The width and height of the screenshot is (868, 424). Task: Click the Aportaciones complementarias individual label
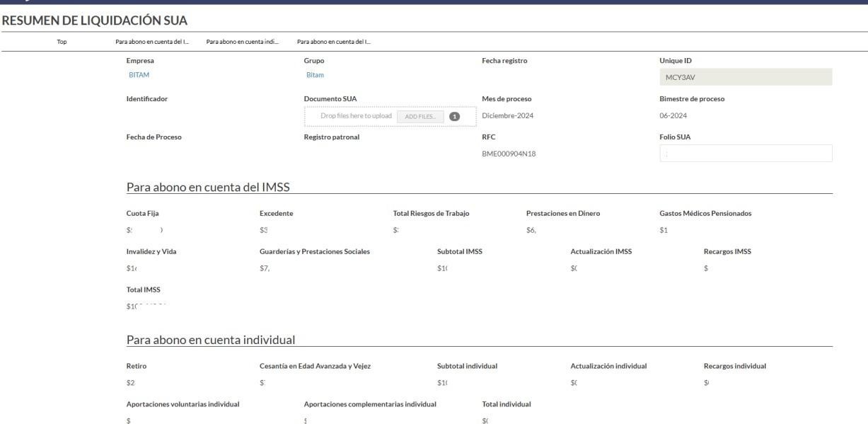370,404
